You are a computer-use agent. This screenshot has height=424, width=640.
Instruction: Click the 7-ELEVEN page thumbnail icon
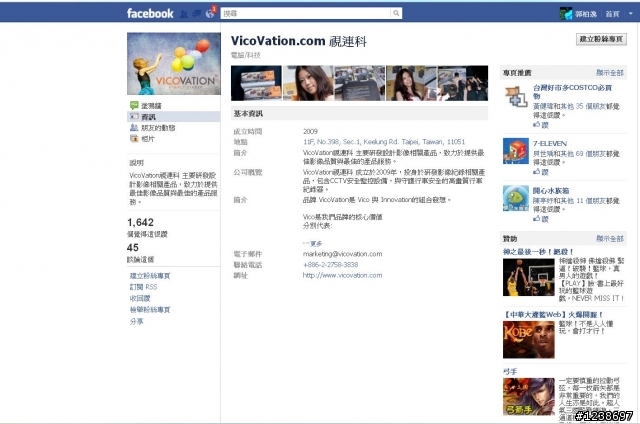pos(516,151)
